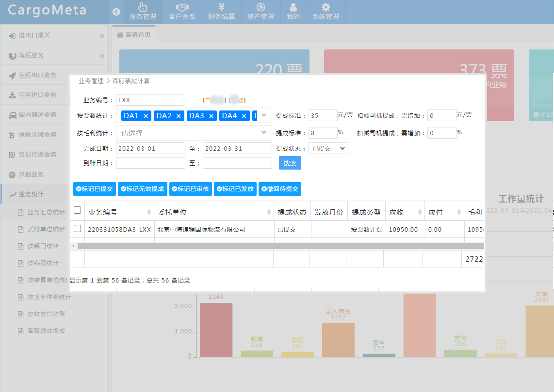Open 资产管理 icon in top bar

click(x=261, y=7)
